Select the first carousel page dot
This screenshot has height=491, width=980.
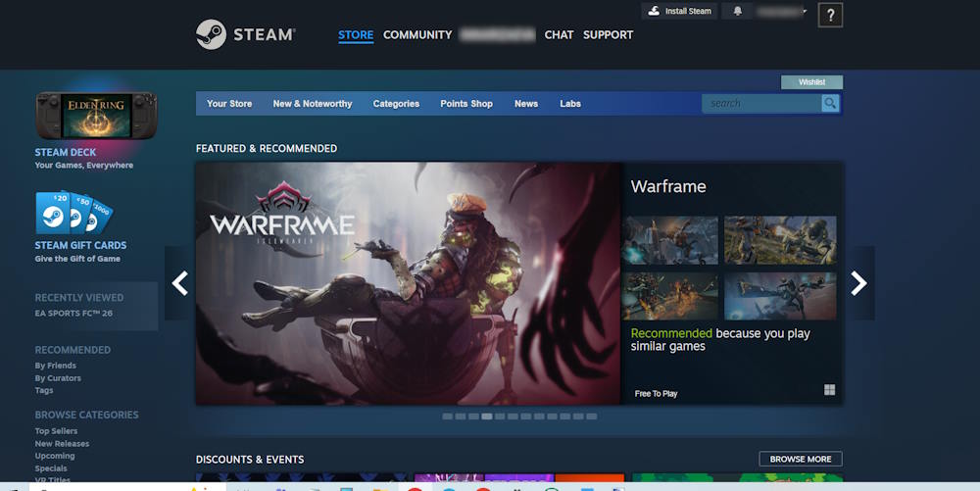tap(448, 417)
